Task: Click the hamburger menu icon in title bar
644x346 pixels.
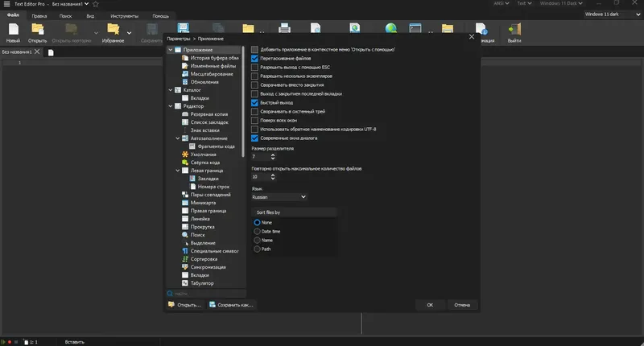Action: [x=6, y=4]
